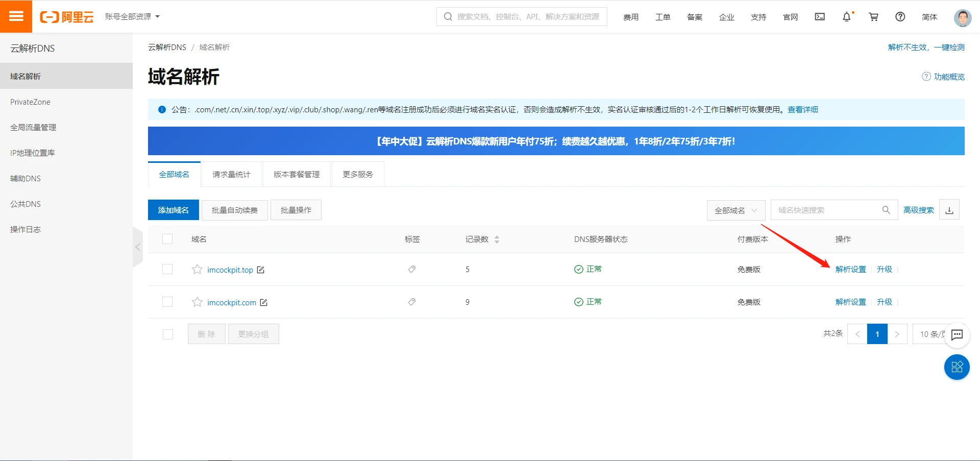
Task: Go to previous page arrow
Action: point(857,334)
